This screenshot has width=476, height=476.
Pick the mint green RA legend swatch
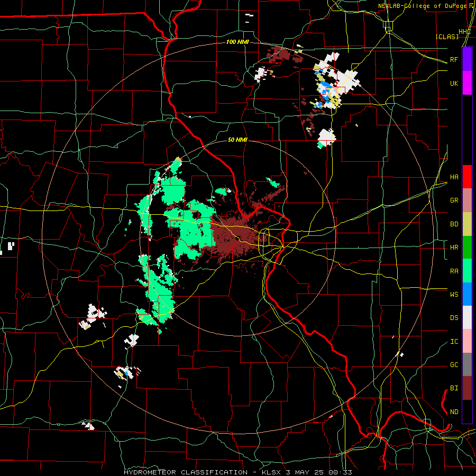pyautogui.click(x=467, y=271)
